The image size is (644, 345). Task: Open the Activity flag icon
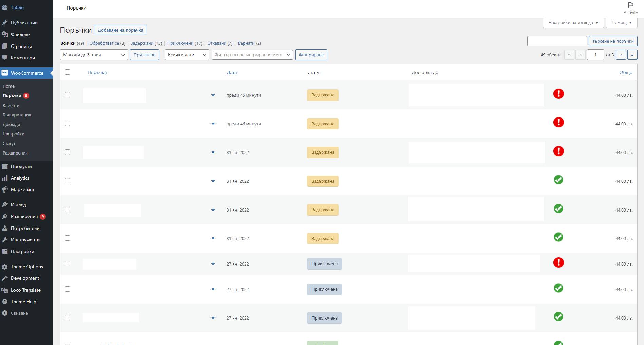pos(630,5)
